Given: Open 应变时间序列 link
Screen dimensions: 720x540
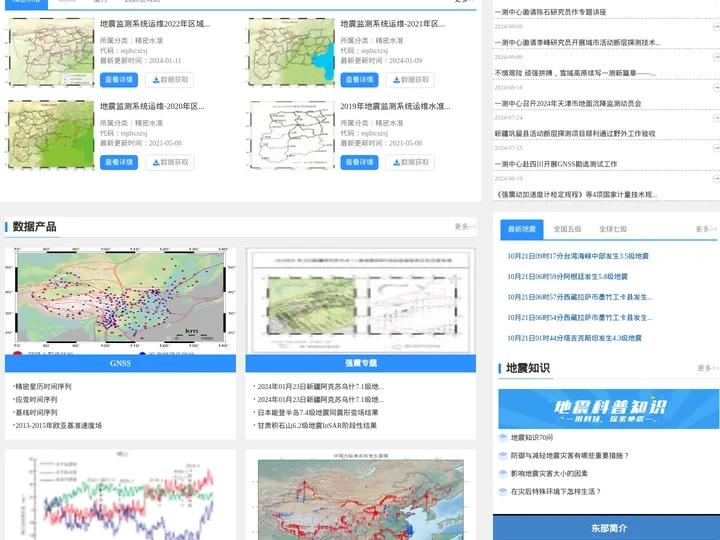Looking at the screenshot, I should pyautogui.click(x=35, y=399).
